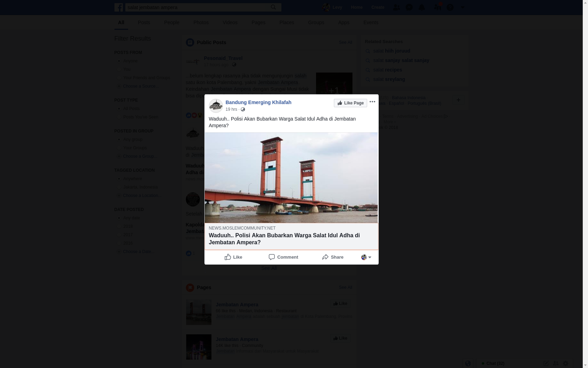Open the notifications bell icon
The image size is (588, 368).
pyautogui.click(x=422, y=7)
